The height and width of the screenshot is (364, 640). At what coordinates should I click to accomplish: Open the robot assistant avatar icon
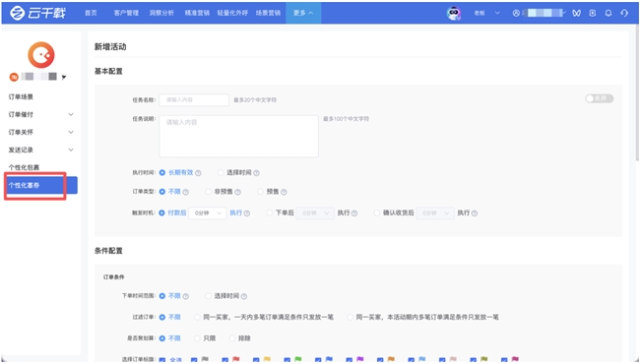tap(454, 13)
